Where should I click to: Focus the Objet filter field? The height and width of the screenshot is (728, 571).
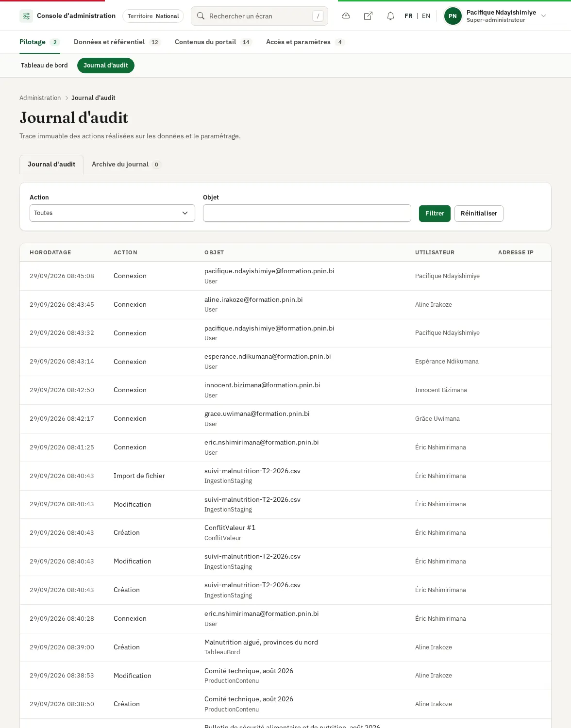click(307, 213)
